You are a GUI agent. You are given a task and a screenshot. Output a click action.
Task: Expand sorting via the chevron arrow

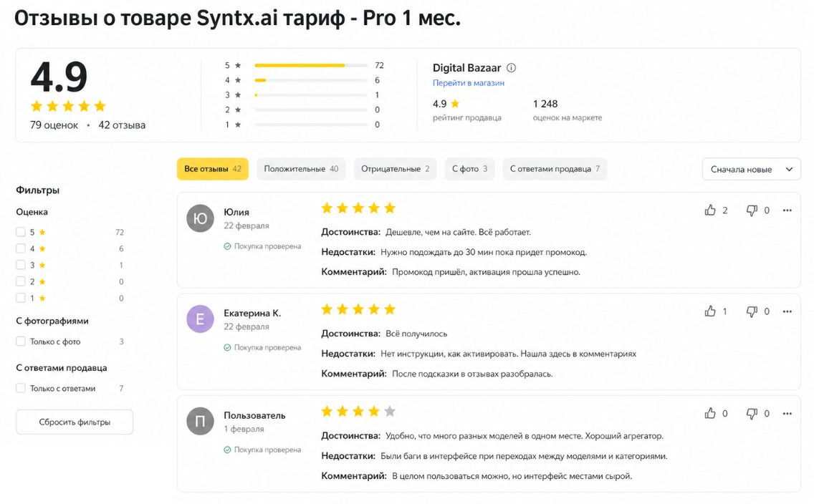[x=789, y=169]
